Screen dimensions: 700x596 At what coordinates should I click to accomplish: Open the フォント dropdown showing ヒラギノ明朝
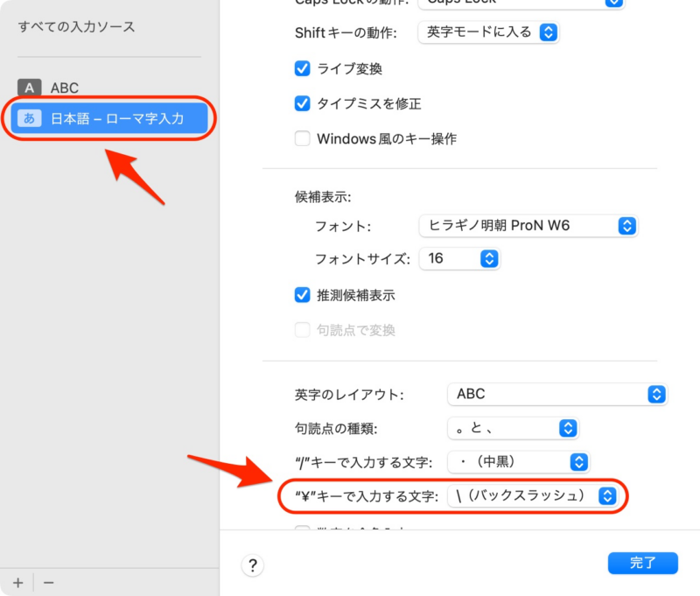pos(528,226)
